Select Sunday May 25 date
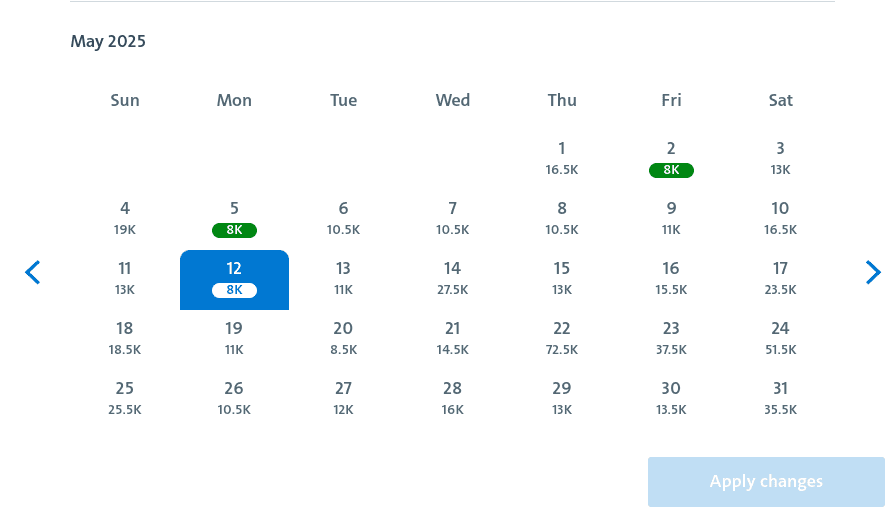The width and height of the screenshot is (890, 522). pos(125,399)
